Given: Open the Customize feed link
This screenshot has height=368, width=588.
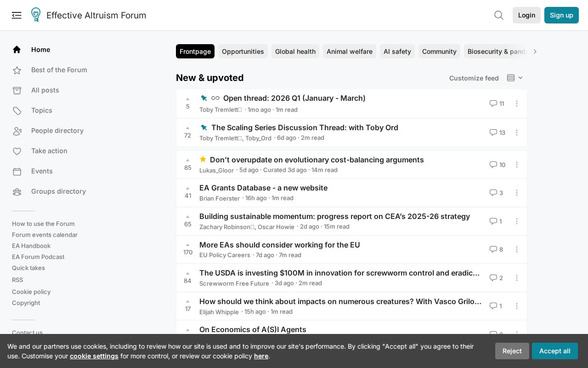Looking at the screenshot, I should tap(474, 78).
